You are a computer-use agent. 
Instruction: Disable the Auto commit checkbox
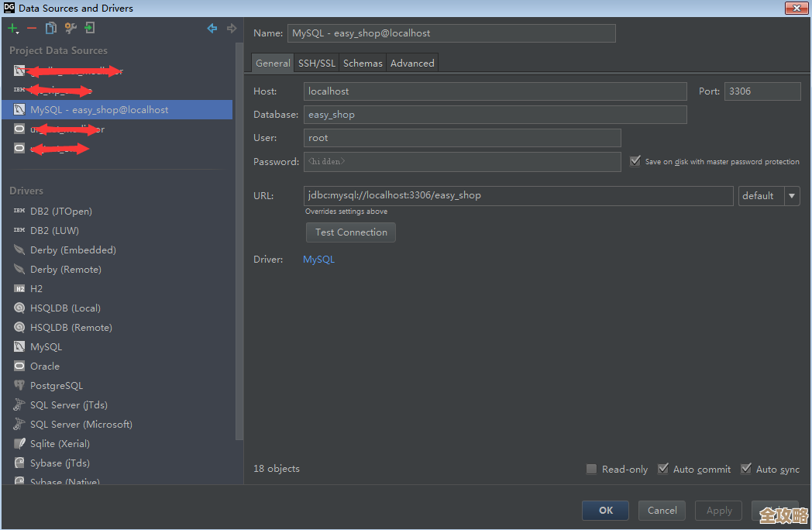[663, 469]
